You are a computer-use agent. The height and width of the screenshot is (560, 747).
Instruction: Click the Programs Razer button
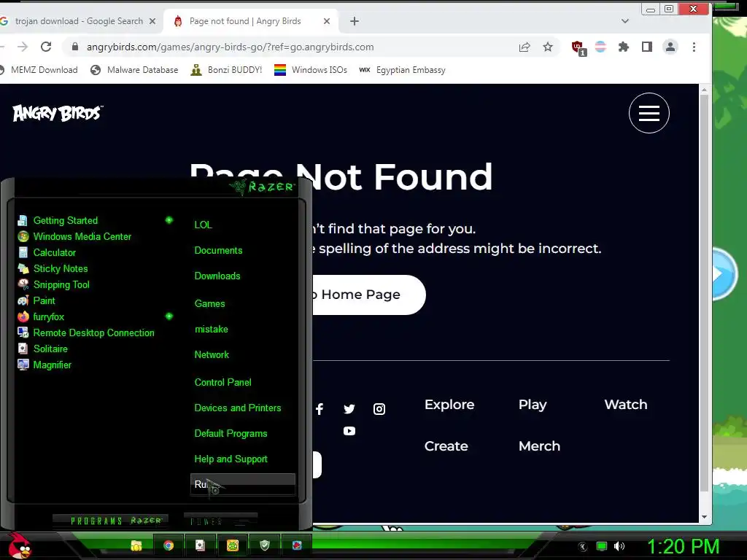coord(111,521)
